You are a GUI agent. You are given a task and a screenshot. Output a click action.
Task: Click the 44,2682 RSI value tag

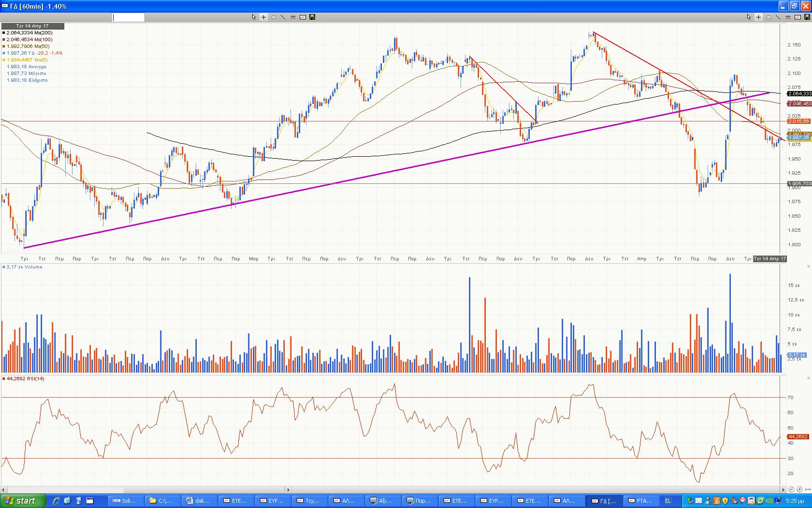coord(798,436)
